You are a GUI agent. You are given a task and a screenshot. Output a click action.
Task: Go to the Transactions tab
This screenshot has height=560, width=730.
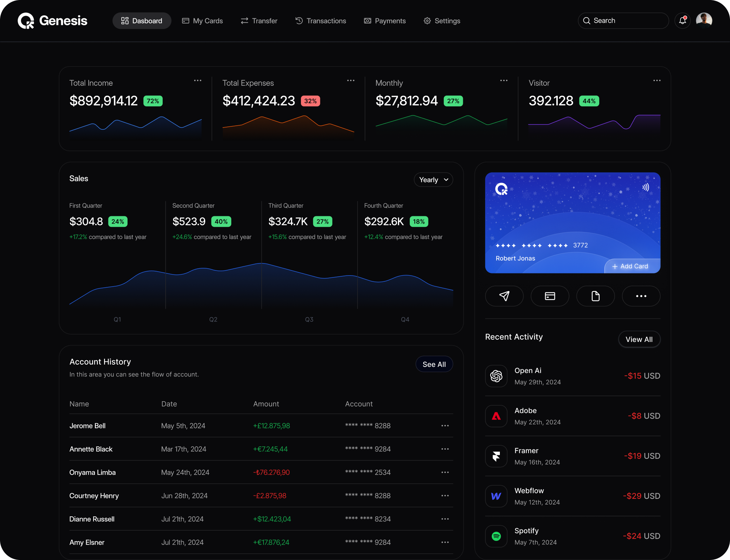321,21
